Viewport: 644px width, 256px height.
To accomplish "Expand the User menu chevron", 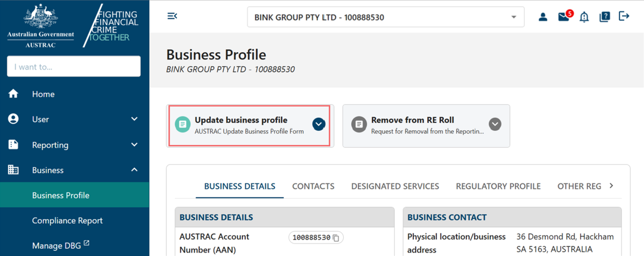I will [x=135, y=120].
